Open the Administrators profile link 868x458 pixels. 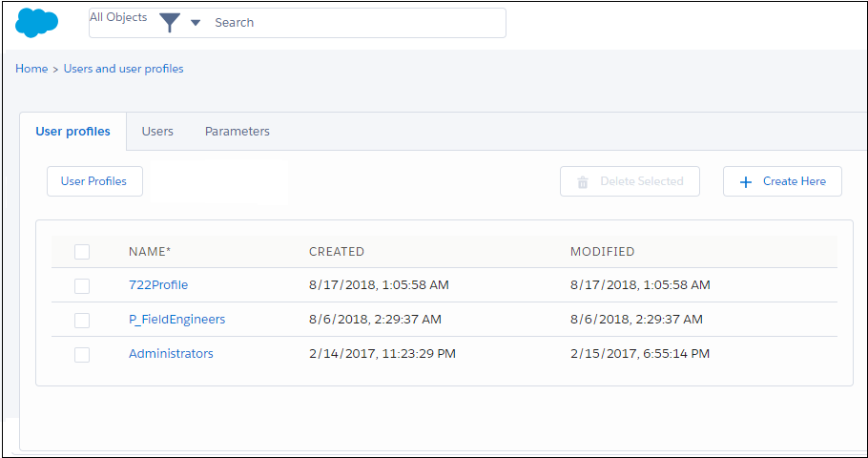click(x=171, y=353)
